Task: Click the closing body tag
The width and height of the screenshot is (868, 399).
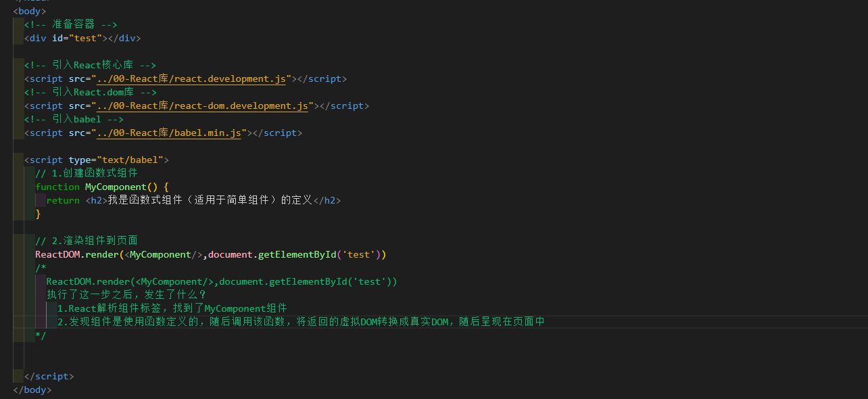Action: tap(30, 390)
